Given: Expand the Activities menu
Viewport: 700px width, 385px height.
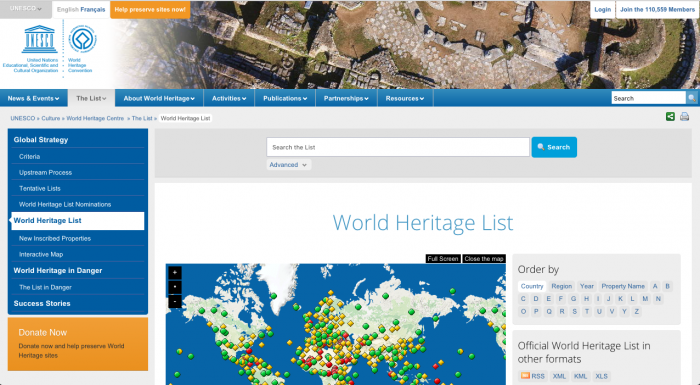Looking at the screenshot, I should point(229,98).
